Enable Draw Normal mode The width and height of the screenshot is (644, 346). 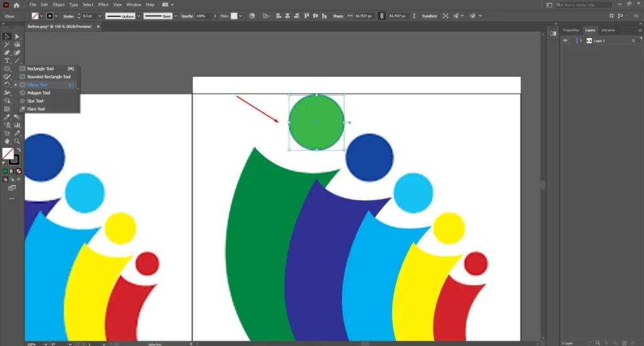(x=5, y=179)
